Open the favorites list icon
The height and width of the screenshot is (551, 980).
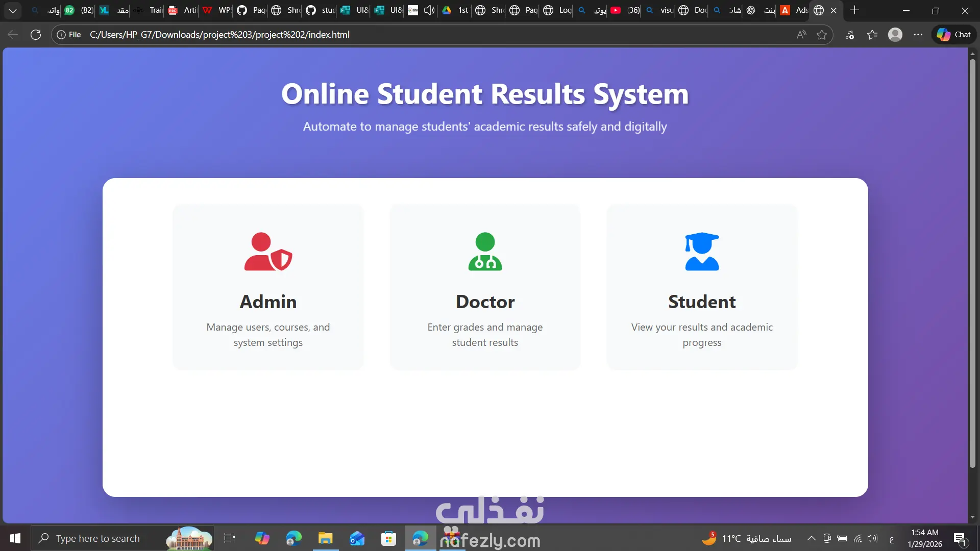(x=872, y=35)
